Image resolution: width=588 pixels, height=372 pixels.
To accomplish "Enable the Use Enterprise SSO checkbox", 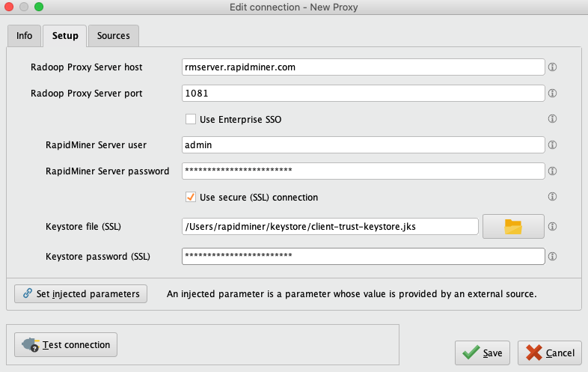I will tap(191, 119).
